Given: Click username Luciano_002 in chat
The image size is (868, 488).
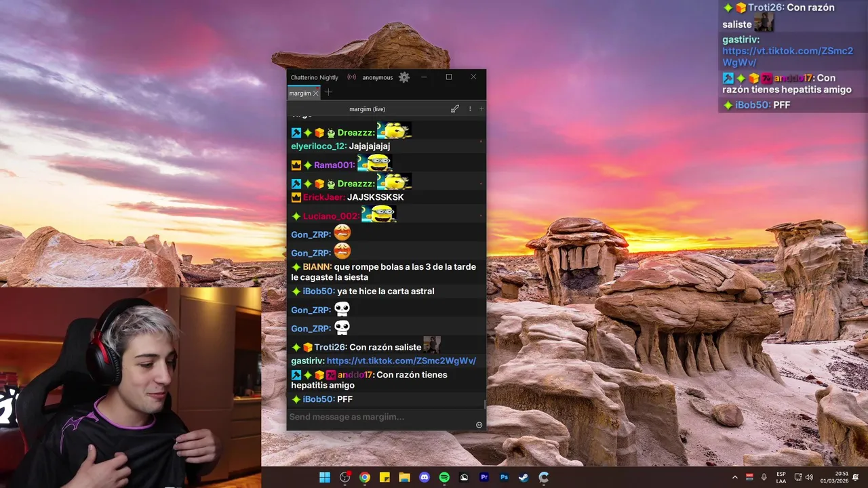Looking at the screenshot, I should (x=331, y=216).
